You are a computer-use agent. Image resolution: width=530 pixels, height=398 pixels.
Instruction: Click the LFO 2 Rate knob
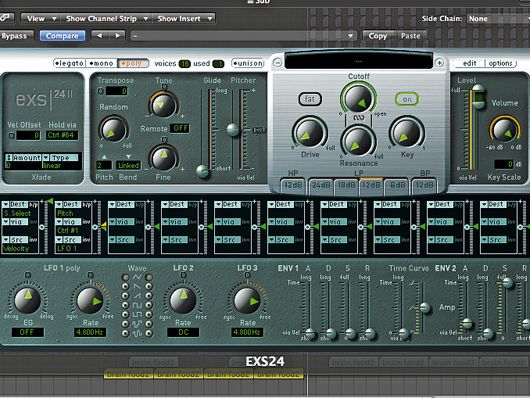click(183, 300)
